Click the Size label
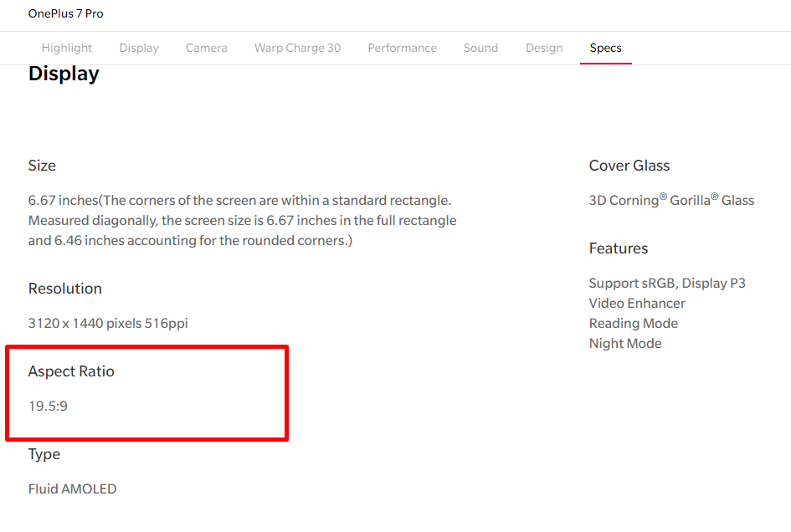Viewport: 791px width, 532px height. pos(42,166)
